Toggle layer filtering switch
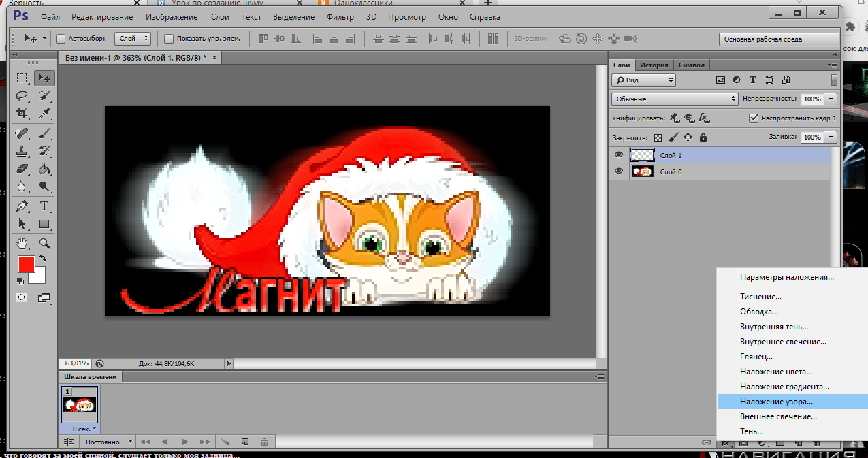 [x=834, y=80]
